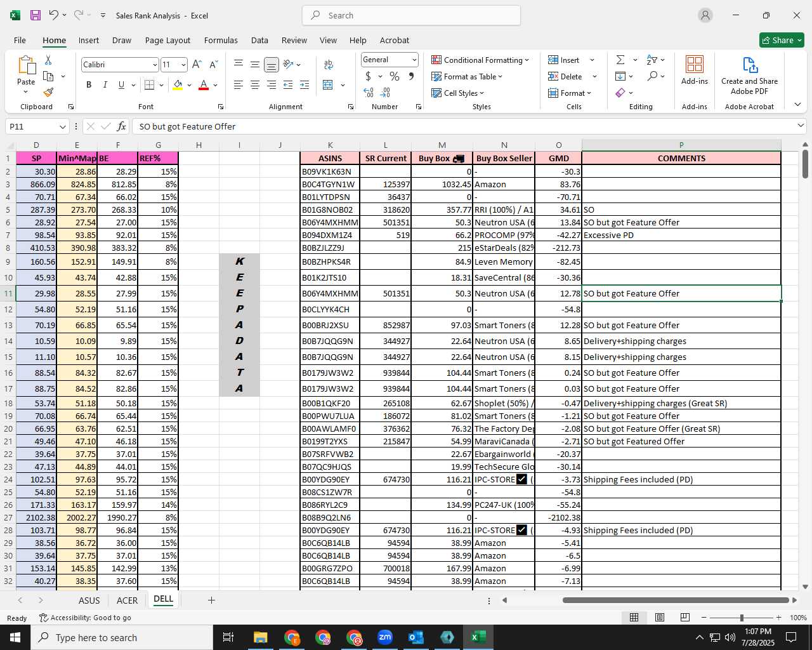812x650 pixels.
Task: Apply Percent Style format
Action: point(395,76)
